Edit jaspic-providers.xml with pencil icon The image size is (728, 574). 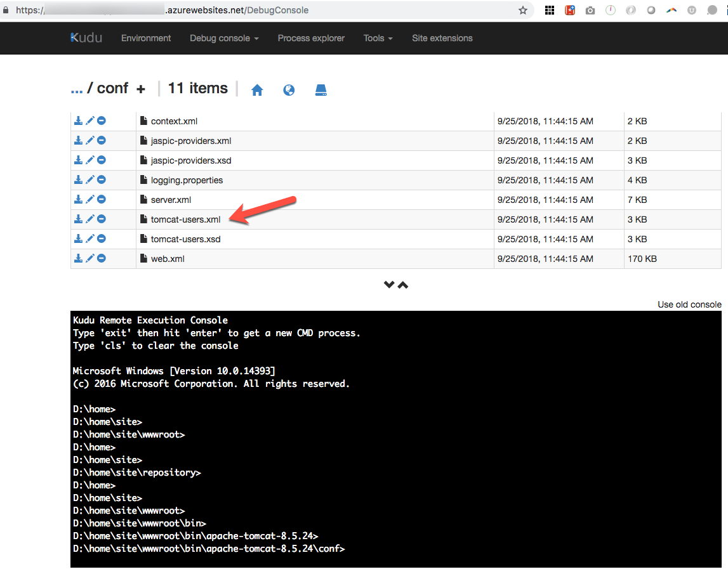tap(89, 140)
